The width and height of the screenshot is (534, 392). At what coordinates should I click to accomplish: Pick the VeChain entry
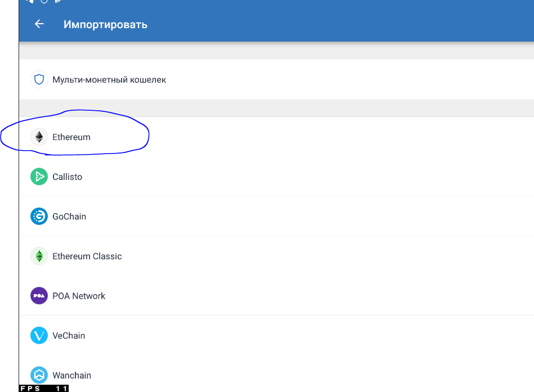coord(276,336)
